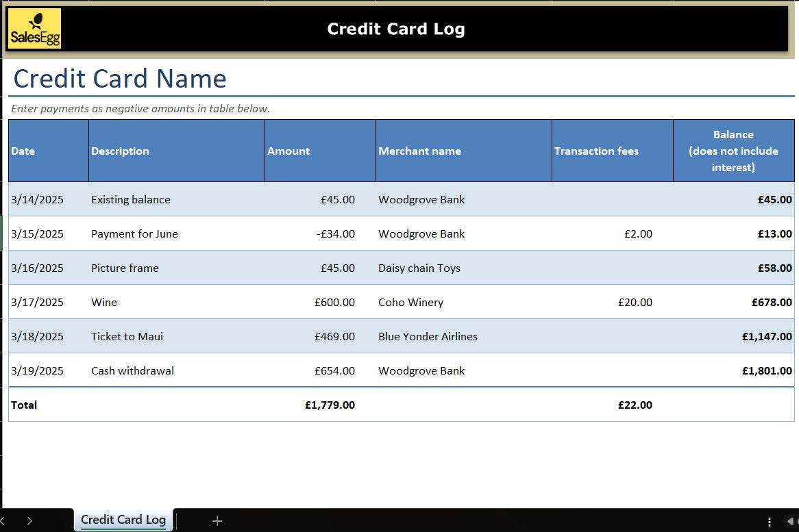Screen dimensions: 799x532
Task: Click the horizontal scroll left arrow
Action: point(791,521)
